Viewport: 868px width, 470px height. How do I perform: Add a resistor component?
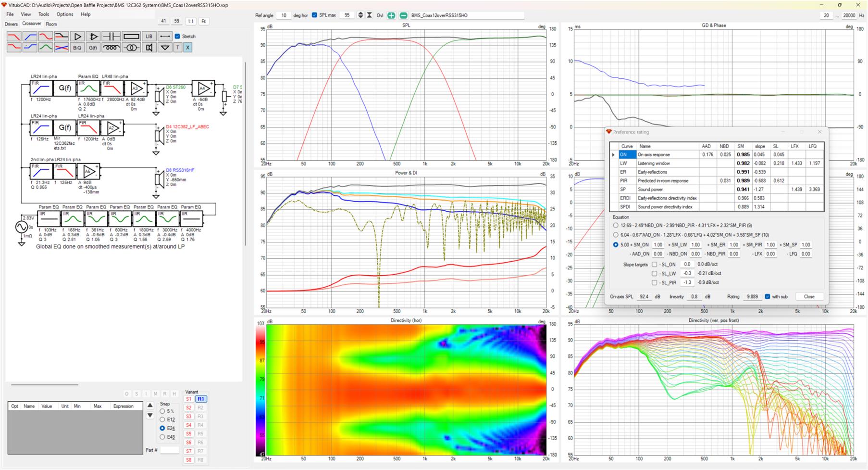point(131,37)
